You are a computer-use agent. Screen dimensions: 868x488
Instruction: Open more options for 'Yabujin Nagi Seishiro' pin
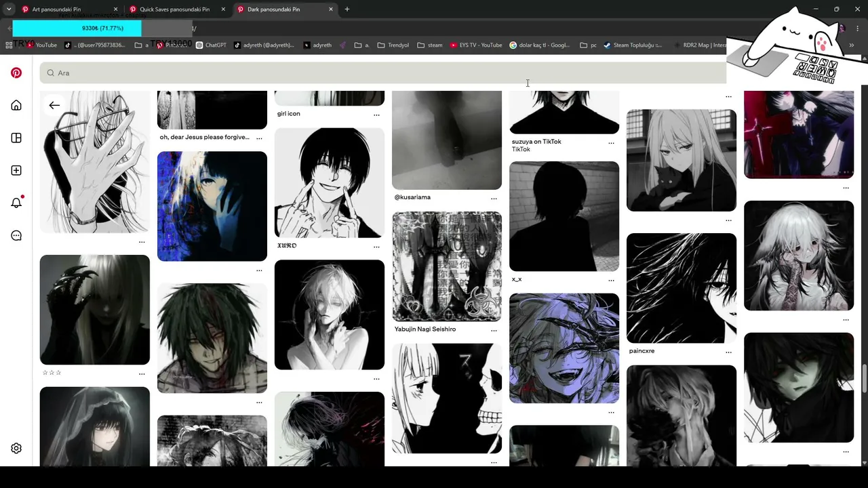494,331
